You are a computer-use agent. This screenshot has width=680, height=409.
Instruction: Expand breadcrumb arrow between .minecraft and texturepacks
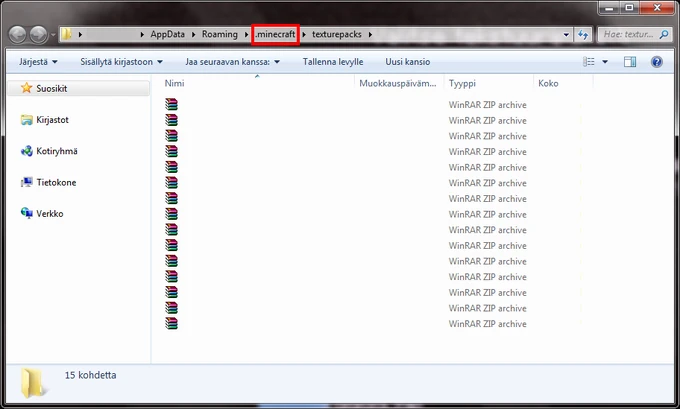point(304,34)
